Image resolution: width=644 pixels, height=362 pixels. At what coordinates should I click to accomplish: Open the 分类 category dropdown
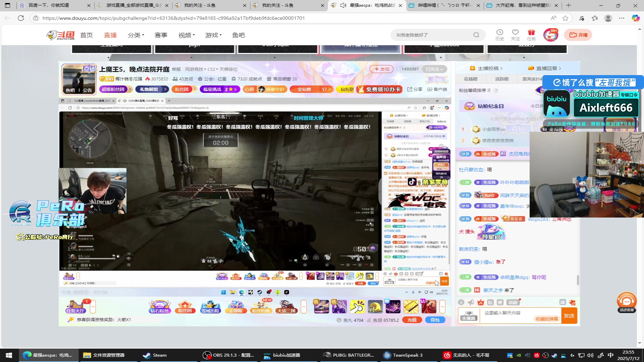[136, 35]
